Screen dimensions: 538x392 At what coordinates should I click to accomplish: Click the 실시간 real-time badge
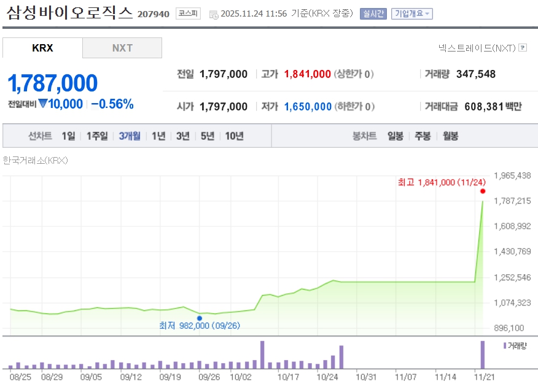coord(373,13)
